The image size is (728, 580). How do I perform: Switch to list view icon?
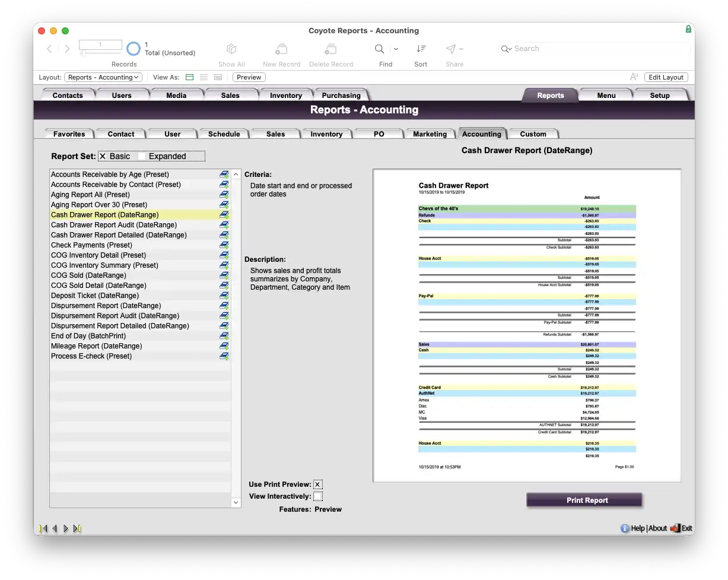click(x=204, y=77)
